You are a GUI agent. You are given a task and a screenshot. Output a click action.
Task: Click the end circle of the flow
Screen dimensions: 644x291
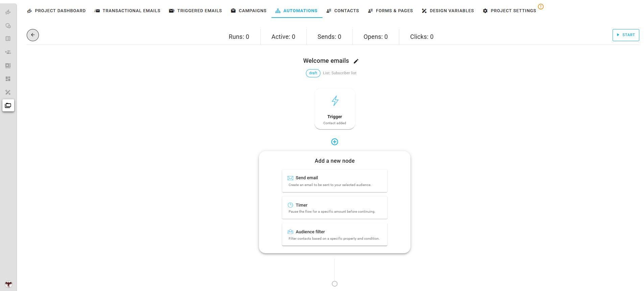(x=335, y=284)
